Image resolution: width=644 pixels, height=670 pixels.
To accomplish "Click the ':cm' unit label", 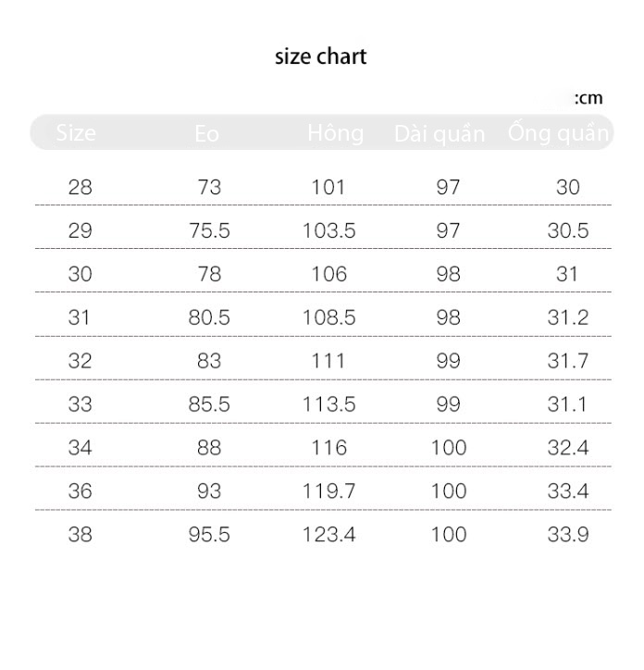I will [x=588, y=98].
